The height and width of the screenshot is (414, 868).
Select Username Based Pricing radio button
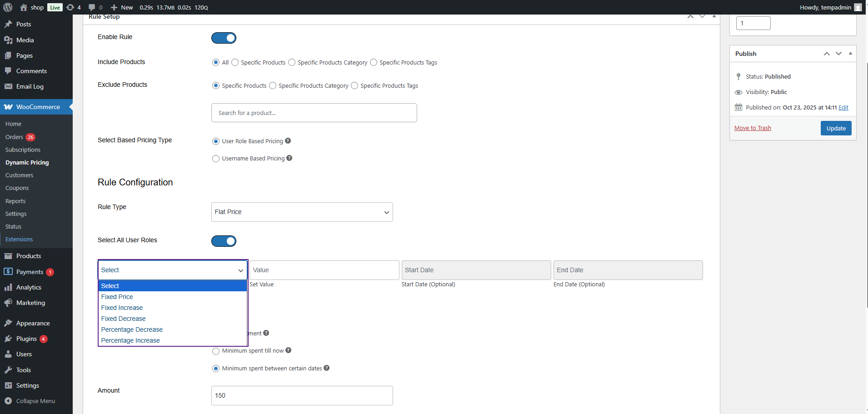click(216, 159)
